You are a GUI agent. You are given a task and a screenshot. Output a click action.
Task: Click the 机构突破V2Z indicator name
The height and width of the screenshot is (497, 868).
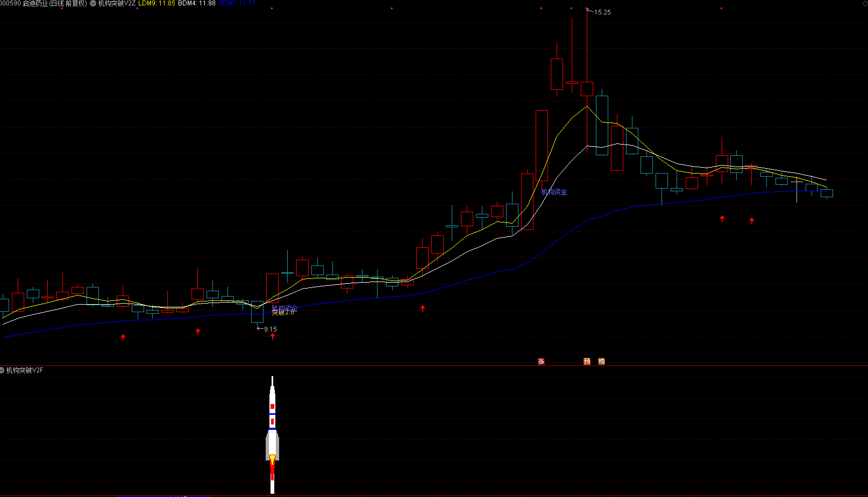tap(117, 3)
